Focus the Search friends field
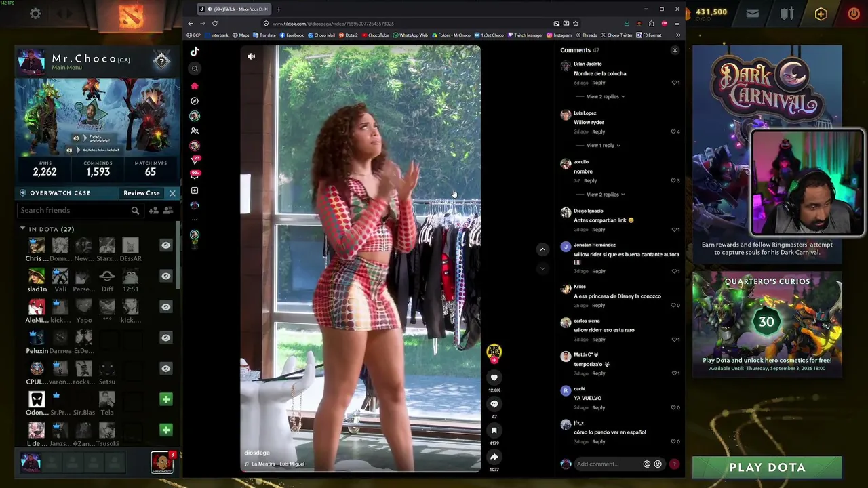The width and height of the screenshot is (868, 488). coord(79,211)
